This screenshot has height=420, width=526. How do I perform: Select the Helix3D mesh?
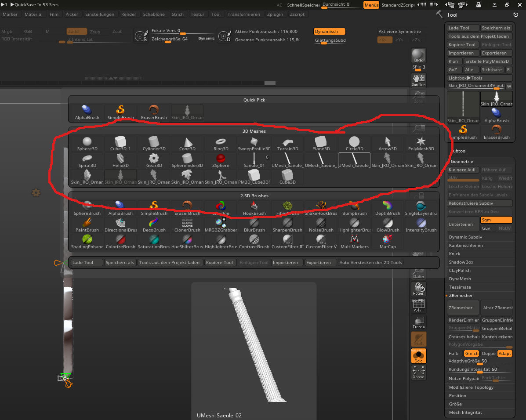(120, 160)
